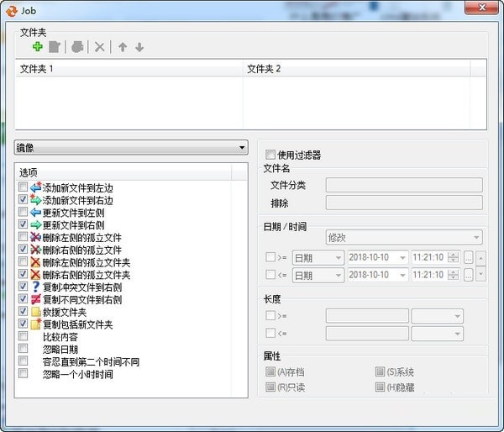Click the gray copy folder toolbar icon
The width and height of the screenshot is (504, 432).
(77, 47)
